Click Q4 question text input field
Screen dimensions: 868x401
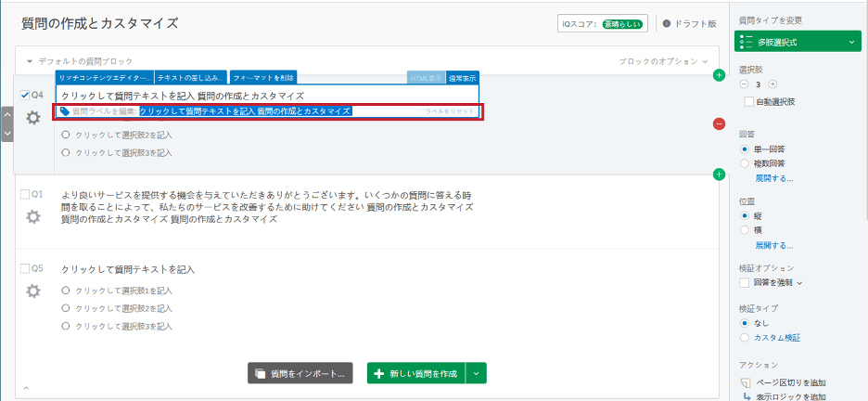[x=267, y=96]
